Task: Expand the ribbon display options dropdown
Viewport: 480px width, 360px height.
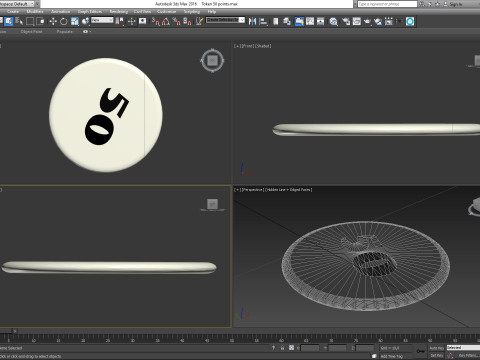Action: point(87,32)
